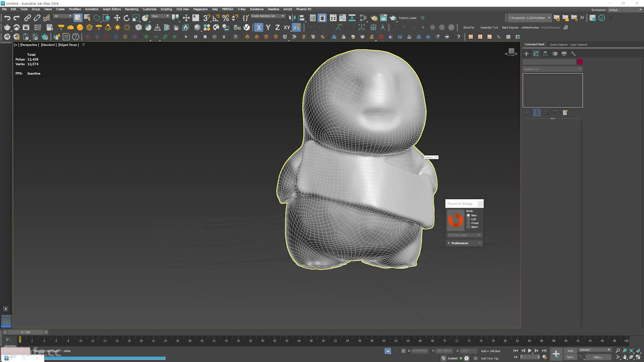Switch to Scene Explorer - Layer Explorer tab
Viewport: 644px width, 362px height.
point(569,44)
